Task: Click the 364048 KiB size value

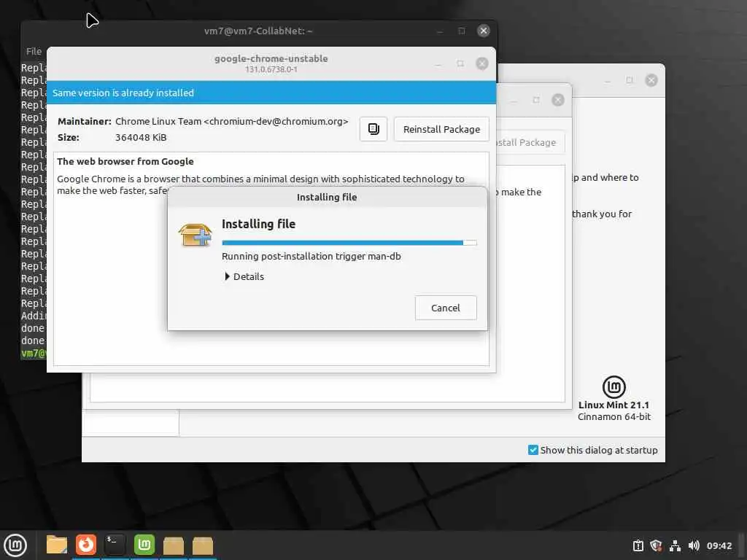Action: pos(141,138)
